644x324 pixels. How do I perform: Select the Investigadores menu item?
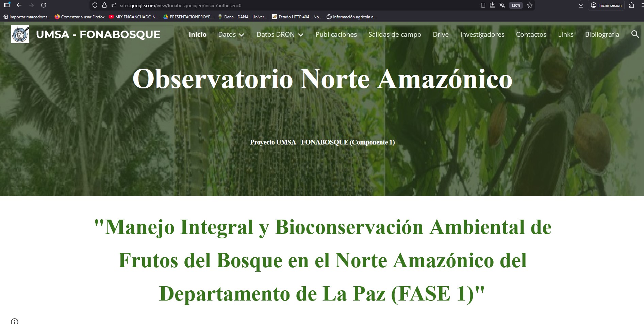point(482,34)
